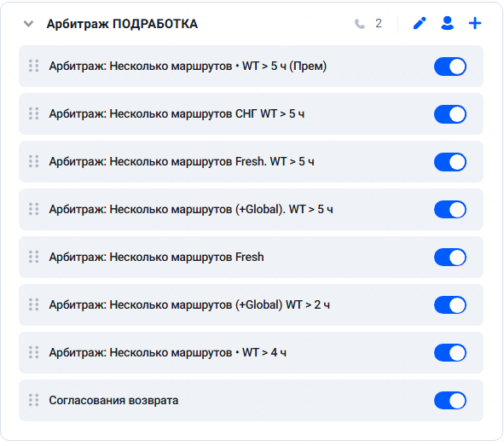Screen dimensions: 504x446
Task: Add new item with plus icon
Action: tap(475, 24)
